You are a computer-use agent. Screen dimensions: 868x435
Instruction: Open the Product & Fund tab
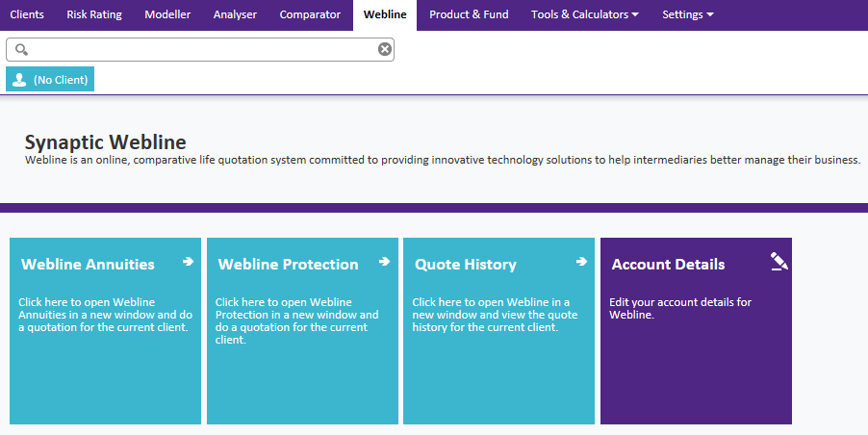point(469,15)
